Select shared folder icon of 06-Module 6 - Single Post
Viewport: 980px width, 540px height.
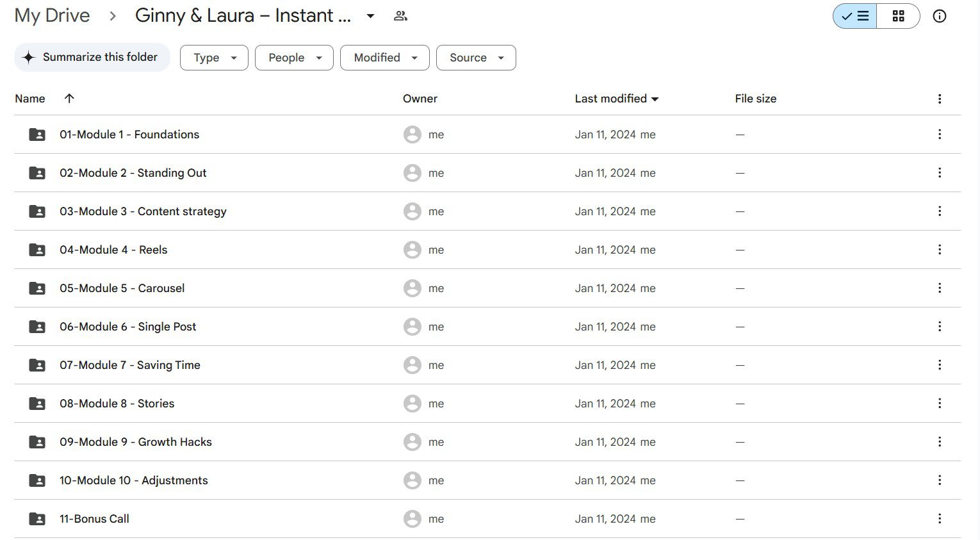pos(37,327)
